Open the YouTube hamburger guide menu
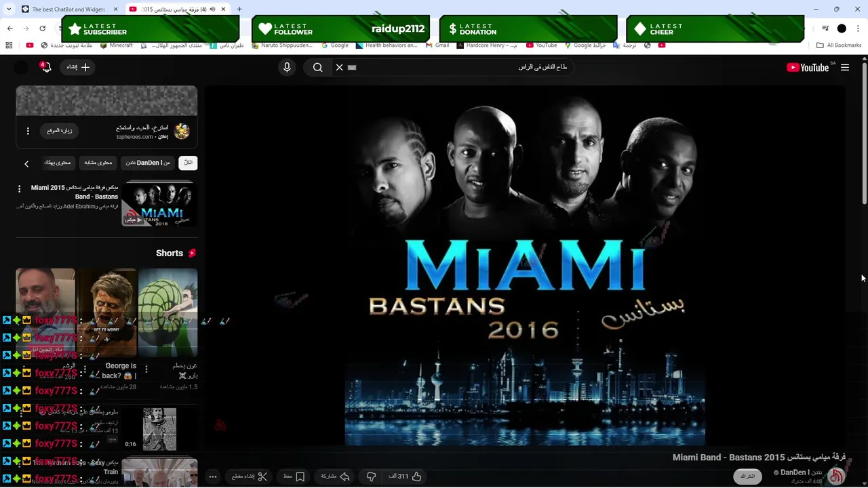The height and width of the screenshot is (488, 868). coord(845,67)
